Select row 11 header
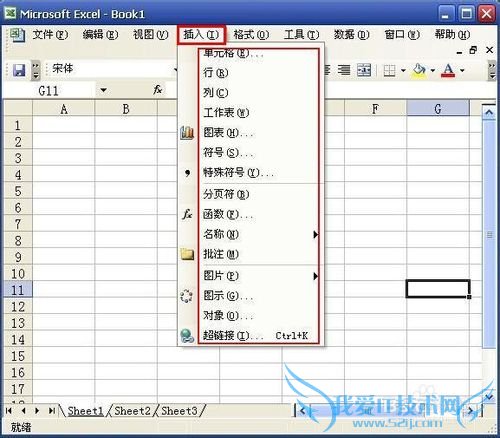 click(18, 290)
